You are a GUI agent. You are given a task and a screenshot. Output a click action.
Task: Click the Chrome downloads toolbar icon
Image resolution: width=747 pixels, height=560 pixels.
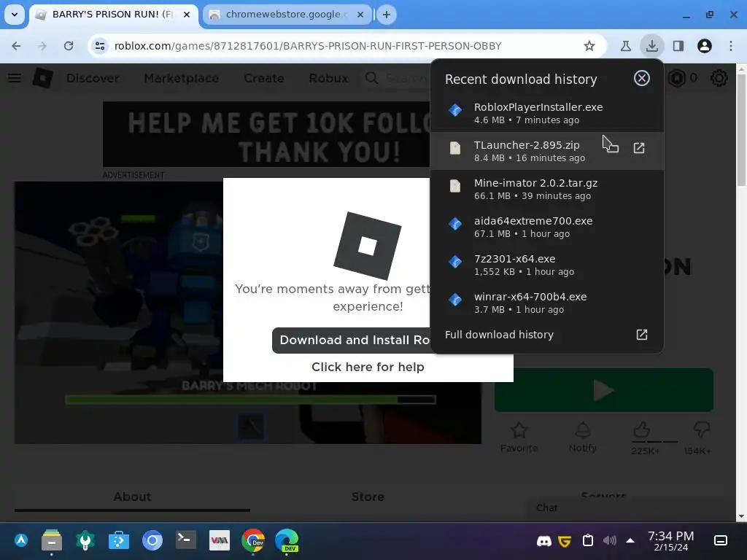coord(651,46)
